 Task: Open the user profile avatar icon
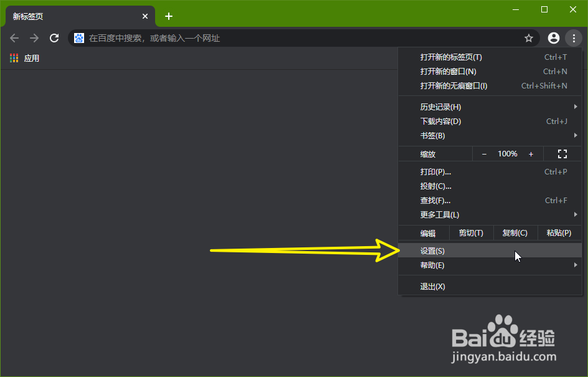coord(554,38)
